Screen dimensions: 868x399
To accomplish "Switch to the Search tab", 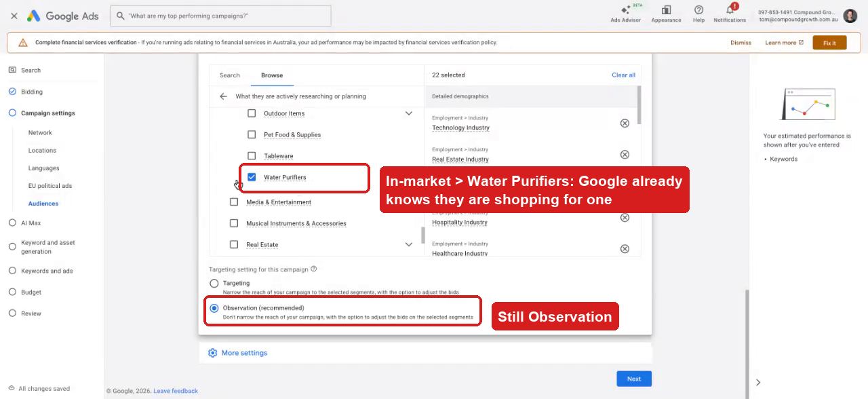I will click(x=230, y=75).
